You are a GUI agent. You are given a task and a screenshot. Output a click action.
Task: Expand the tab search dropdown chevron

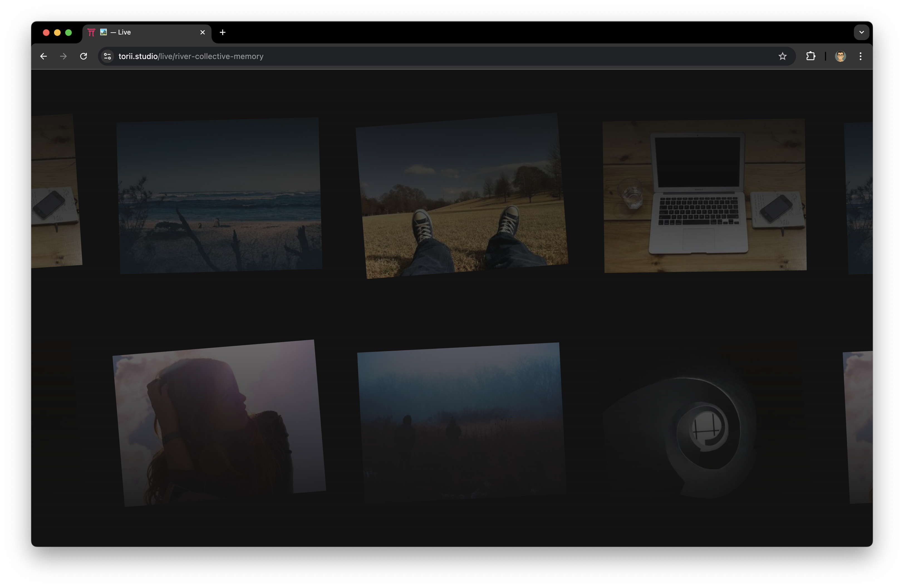click(x=861, y=32)
